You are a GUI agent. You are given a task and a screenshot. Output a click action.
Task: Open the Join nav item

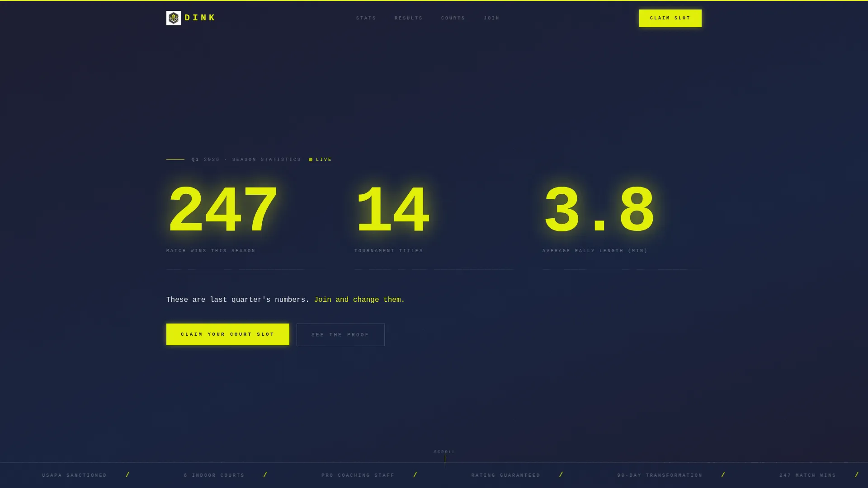click(x=492, y=18)
